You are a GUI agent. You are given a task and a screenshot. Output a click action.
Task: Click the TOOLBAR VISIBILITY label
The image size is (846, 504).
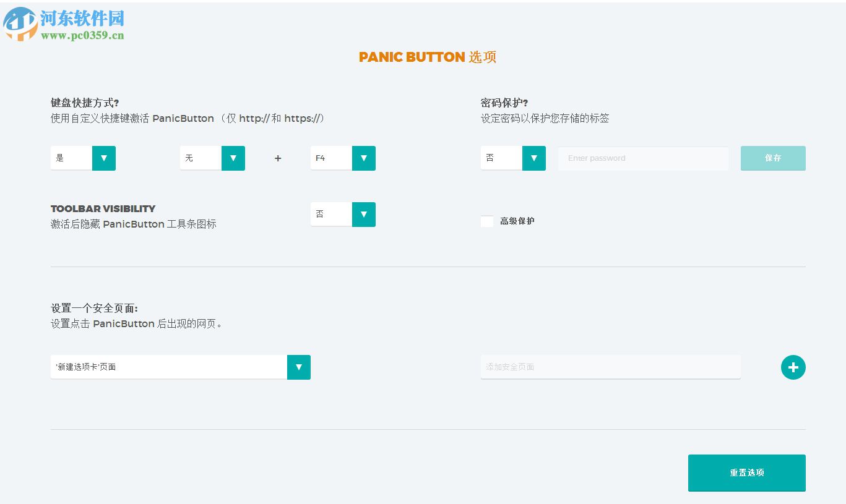point(103,208)
